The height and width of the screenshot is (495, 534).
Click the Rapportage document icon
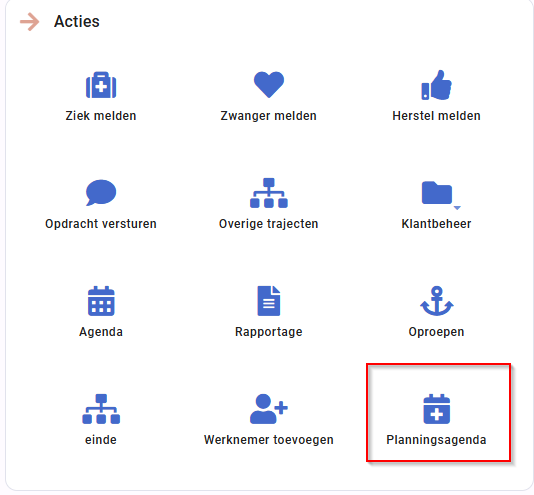(x=269, y=301)
